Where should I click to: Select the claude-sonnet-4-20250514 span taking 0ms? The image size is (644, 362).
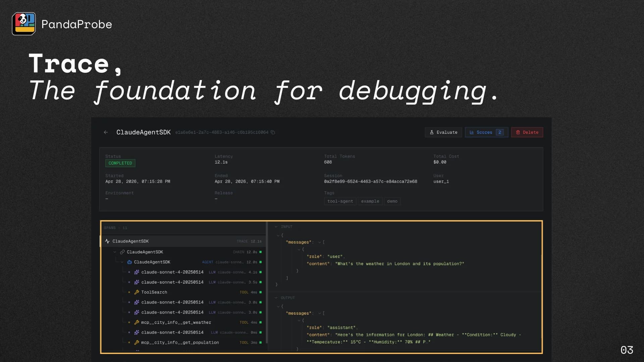tap(172, 333)
